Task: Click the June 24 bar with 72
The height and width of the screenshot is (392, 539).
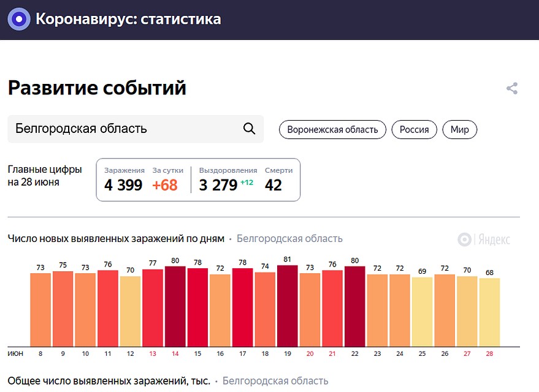Action: coord(400,311)
